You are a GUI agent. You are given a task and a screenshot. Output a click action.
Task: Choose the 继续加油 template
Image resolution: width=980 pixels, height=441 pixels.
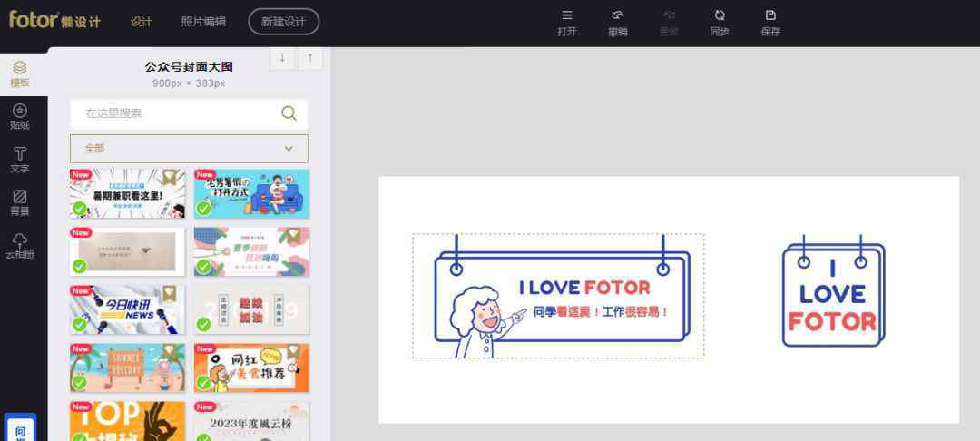pyautogui.click(x=252, y=309)
